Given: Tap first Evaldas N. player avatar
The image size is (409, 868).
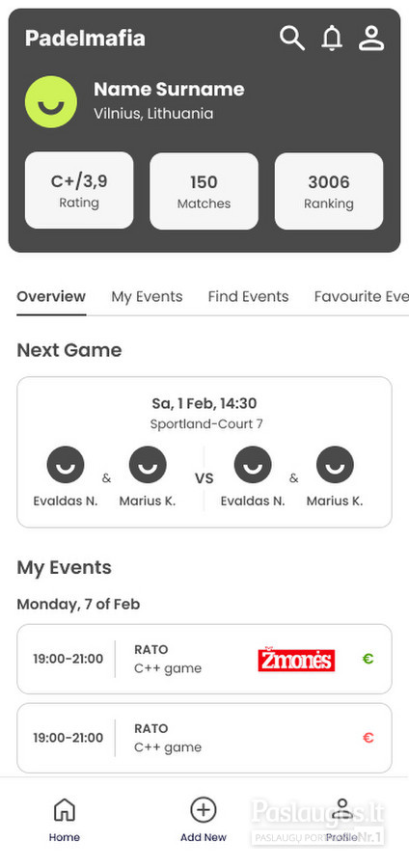Looking at the screenshot, I should tap(66, 465).
